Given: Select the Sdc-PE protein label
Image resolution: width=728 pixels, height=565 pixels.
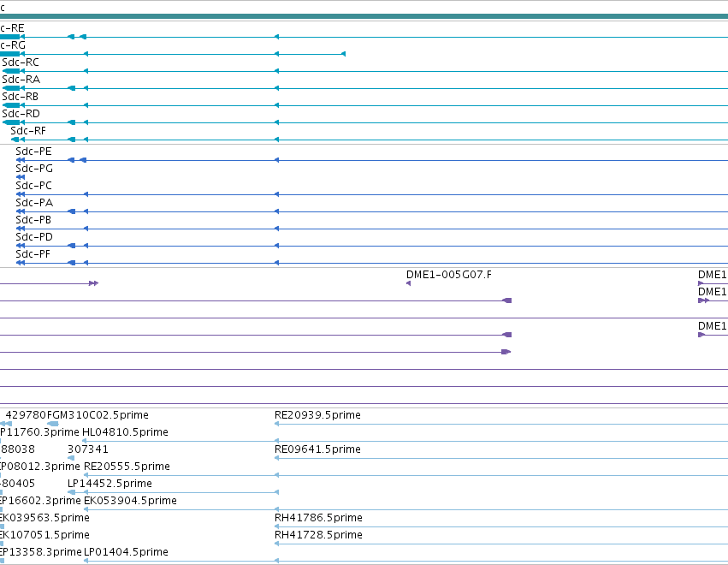Looking at the screenshot, I should tap(33, 152).
